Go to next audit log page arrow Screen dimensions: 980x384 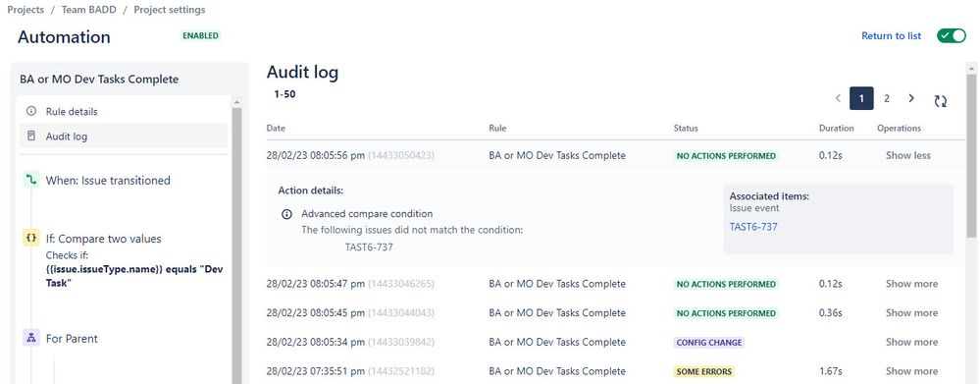click(911, 98)
